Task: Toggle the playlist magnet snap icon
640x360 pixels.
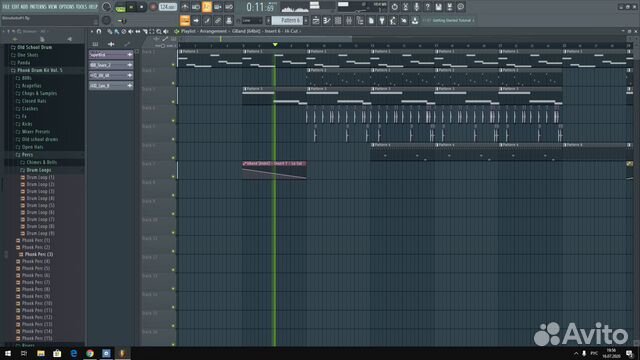Action: point(99,31)
